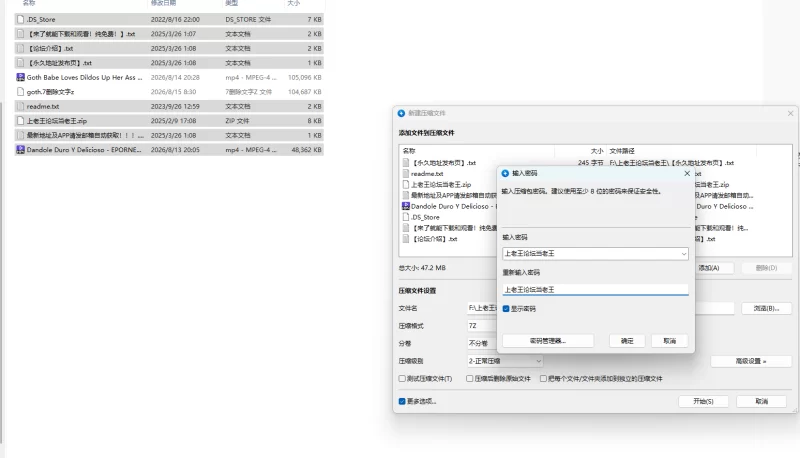Check 把每个文件/文件夹添加到独立的压缩文件 option
Image resolution: width=800 pixels, height=458 pixels.
pos(543,378)
